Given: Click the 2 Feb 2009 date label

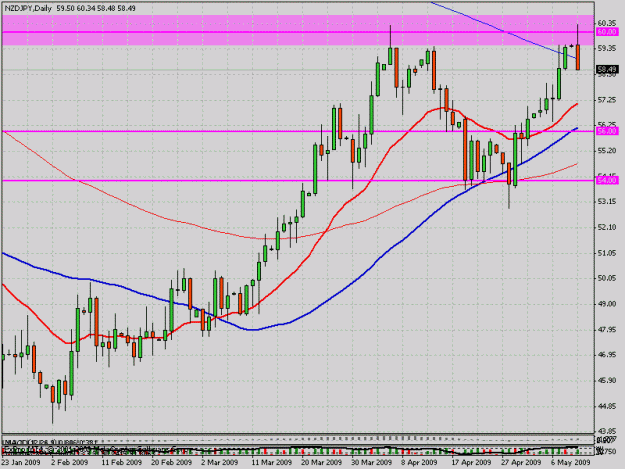Looking at the screenshot, I should pos(69,462).
